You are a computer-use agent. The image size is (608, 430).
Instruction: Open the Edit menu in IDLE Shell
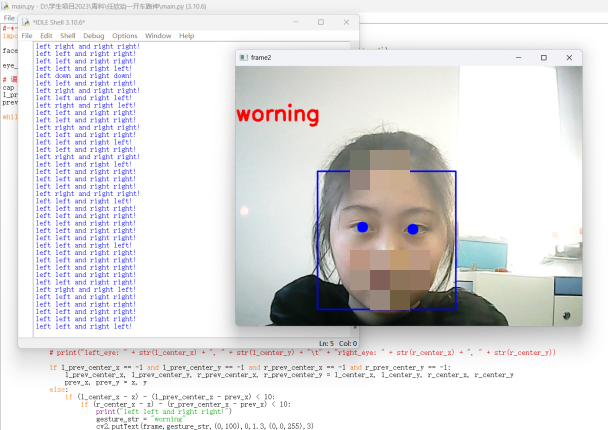pyautogui.click(x=46, y=35)
